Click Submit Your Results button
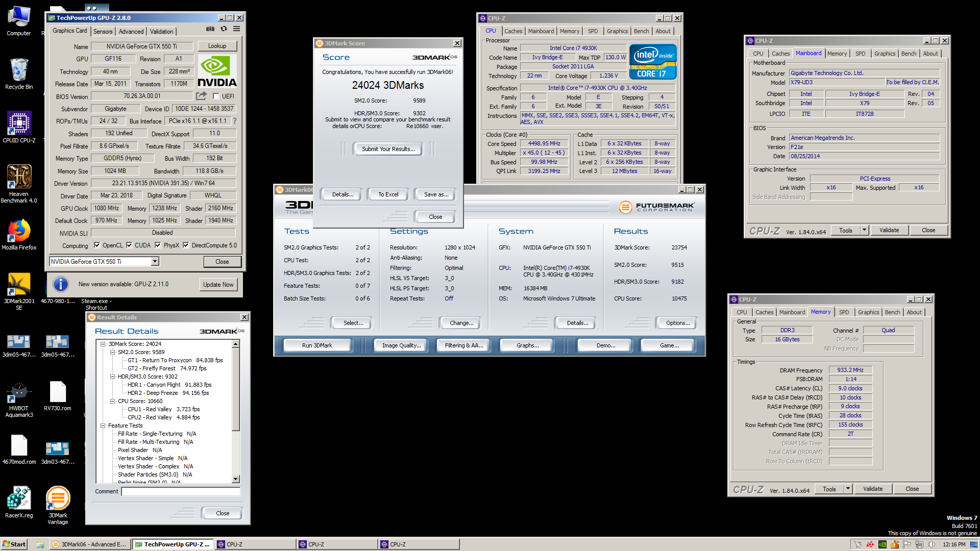The width and height of the screenshot is (980, 551). click(x=388, y=149)
